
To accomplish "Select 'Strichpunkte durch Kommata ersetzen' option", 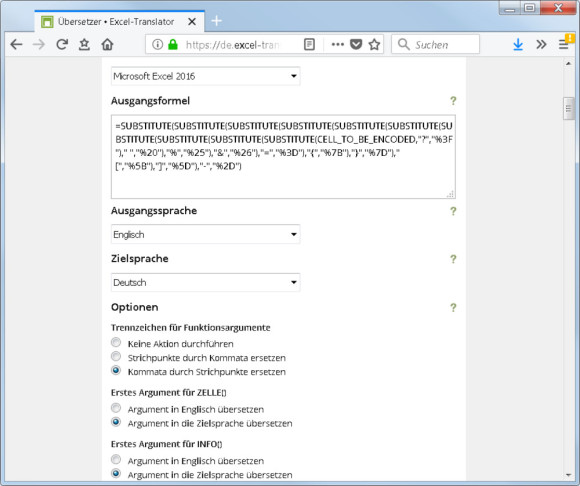I will pyautogui.click(x=116, y=357).
